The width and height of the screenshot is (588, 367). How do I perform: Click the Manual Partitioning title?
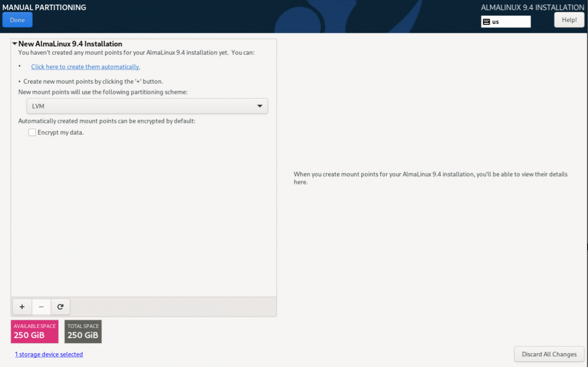click(x=44, y=7)
